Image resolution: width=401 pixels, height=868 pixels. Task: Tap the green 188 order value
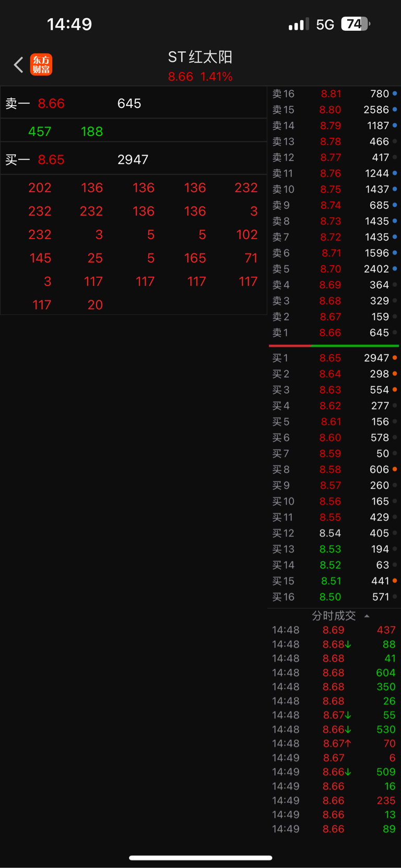(x=92, y=132)
